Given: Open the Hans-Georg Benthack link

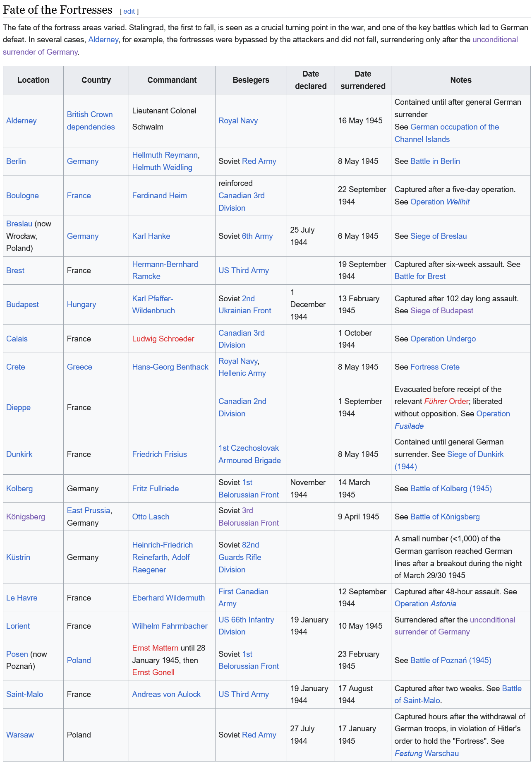Looking at the screenshot, I should click(x=170, y=367).
